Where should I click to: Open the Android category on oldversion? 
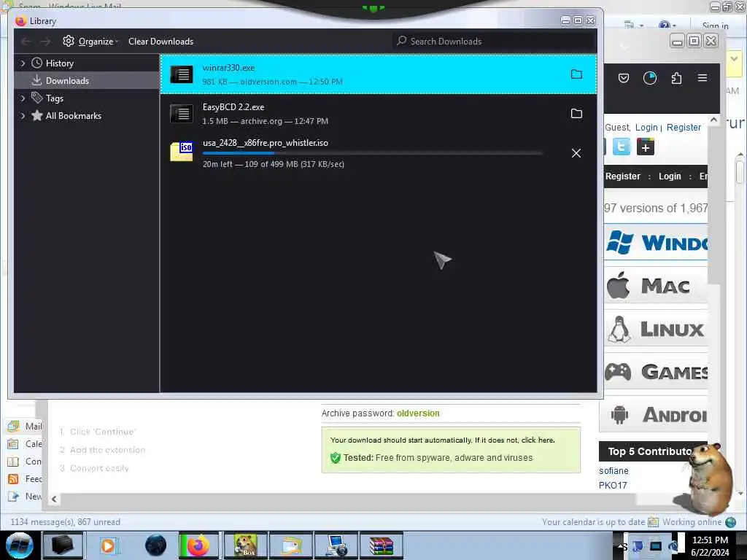pyautogui.click(x=654, y=415)
